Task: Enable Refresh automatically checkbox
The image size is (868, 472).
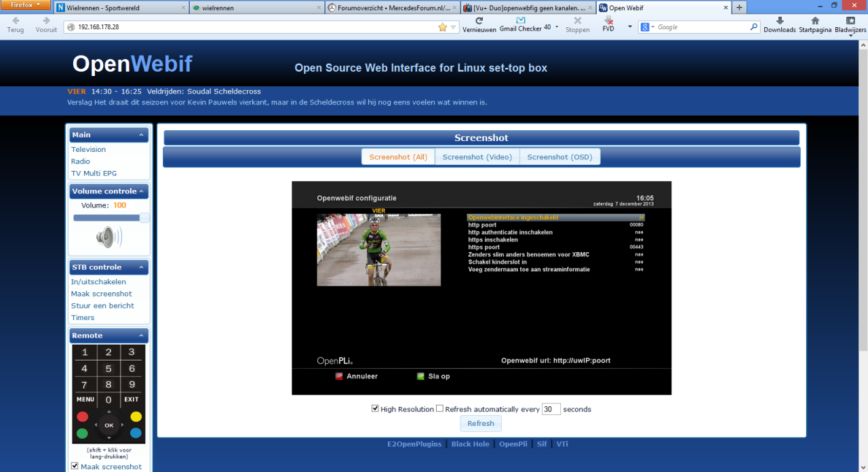Action: pyautogui.click(x=439, y=409)
